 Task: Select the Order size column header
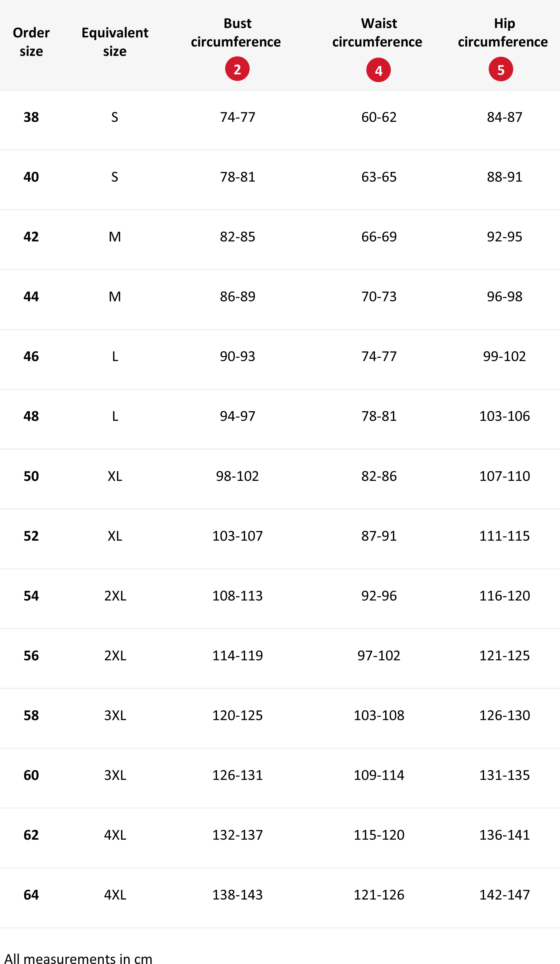click(x=31, y=42)
